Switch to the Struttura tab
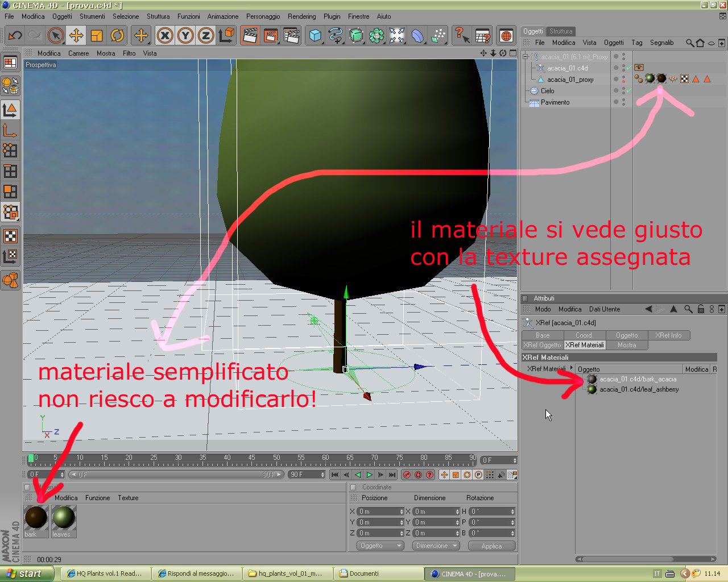 point(561,31)
